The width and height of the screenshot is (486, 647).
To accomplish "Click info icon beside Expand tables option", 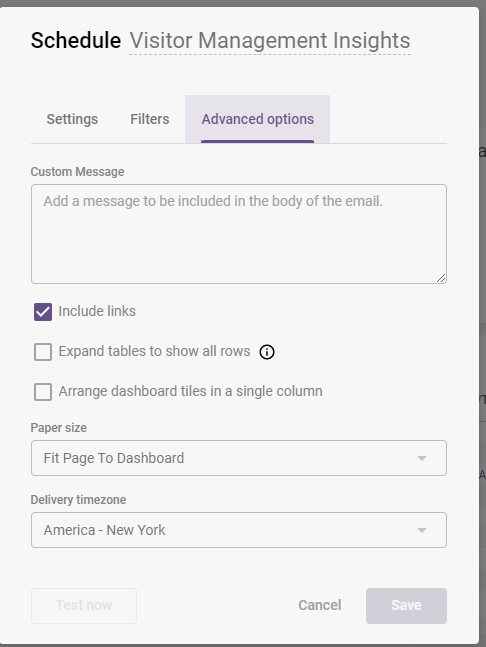I will coord(267,352).
